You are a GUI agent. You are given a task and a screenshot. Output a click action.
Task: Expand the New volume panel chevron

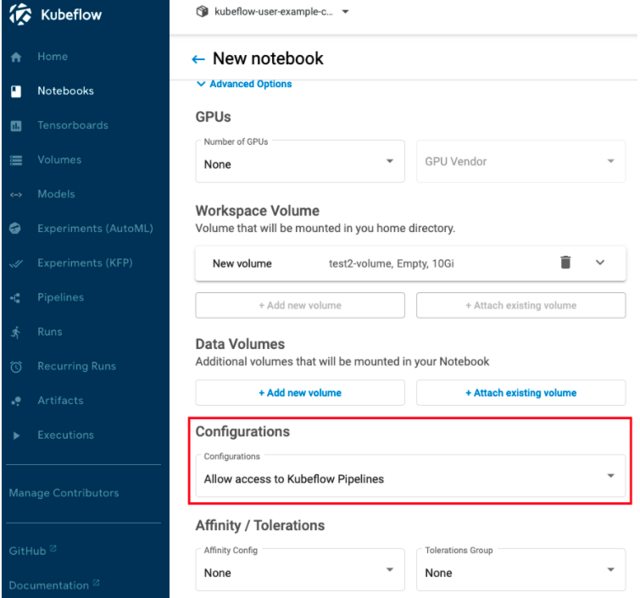coord(600,263)
